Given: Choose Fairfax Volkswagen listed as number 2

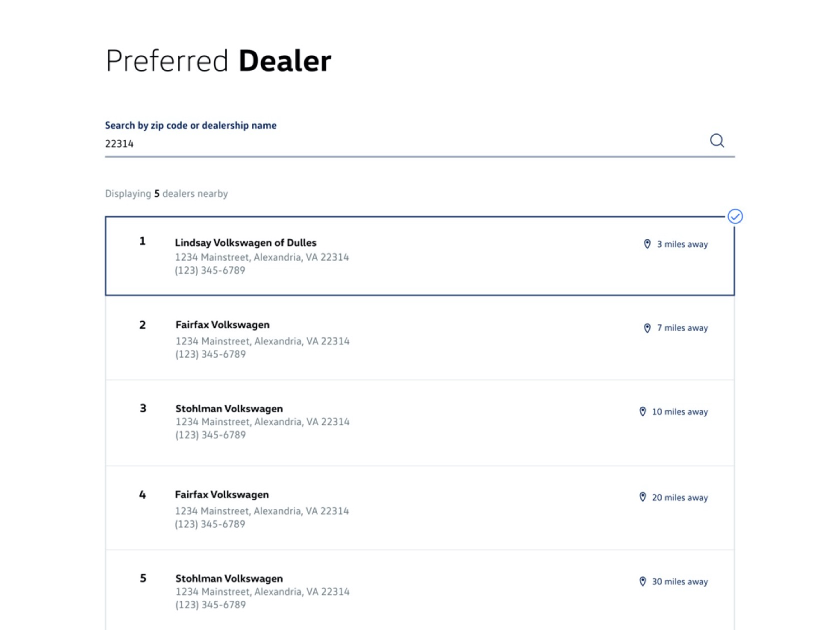Looking at the screenshot, I should click(x=222, y=325).
